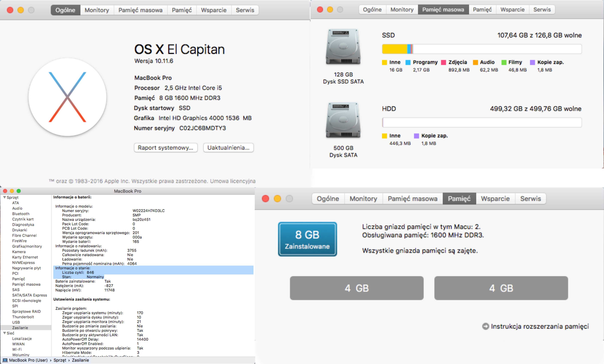Click the orange Audio legend swatch

coord(475,62)
